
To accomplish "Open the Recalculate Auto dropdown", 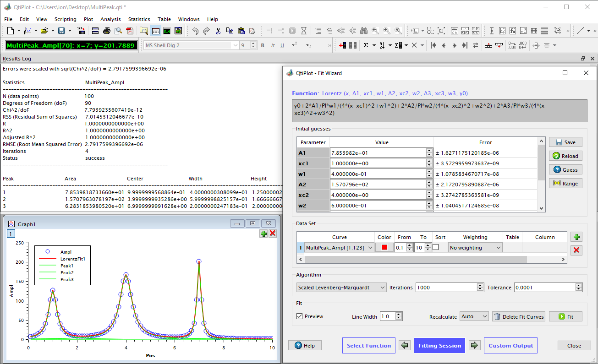I will 474,316.
